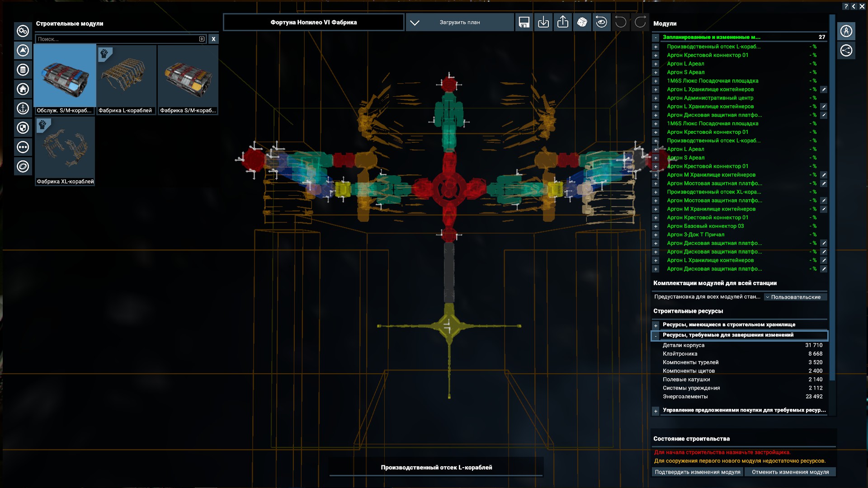The image size is (868, 488).
Task: Expand the Производственный отсек XL-кораблей row
Action: pos(656,192)
